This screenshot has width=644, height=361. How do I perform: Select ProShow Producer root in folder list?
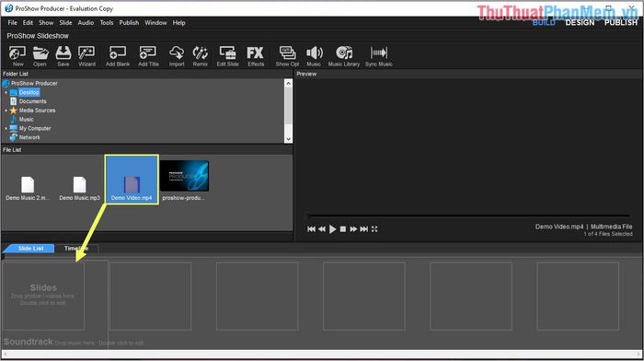(34, 84)
